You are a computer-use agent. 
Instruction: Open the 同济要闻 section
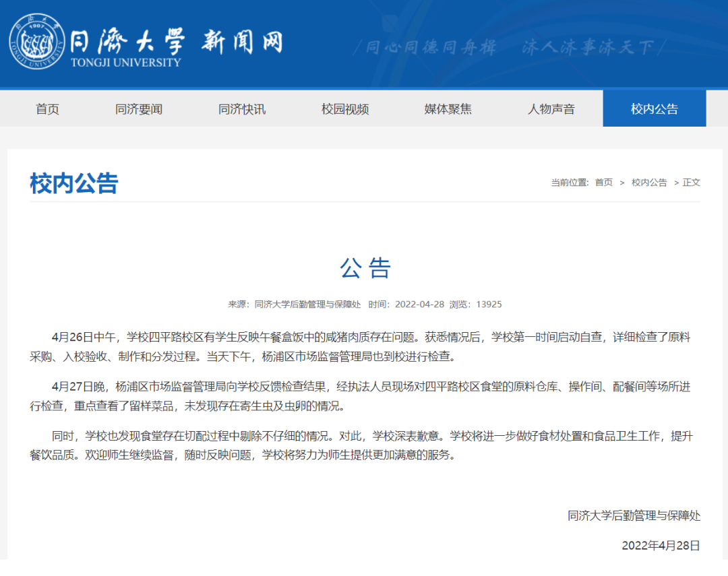(140, 108)
